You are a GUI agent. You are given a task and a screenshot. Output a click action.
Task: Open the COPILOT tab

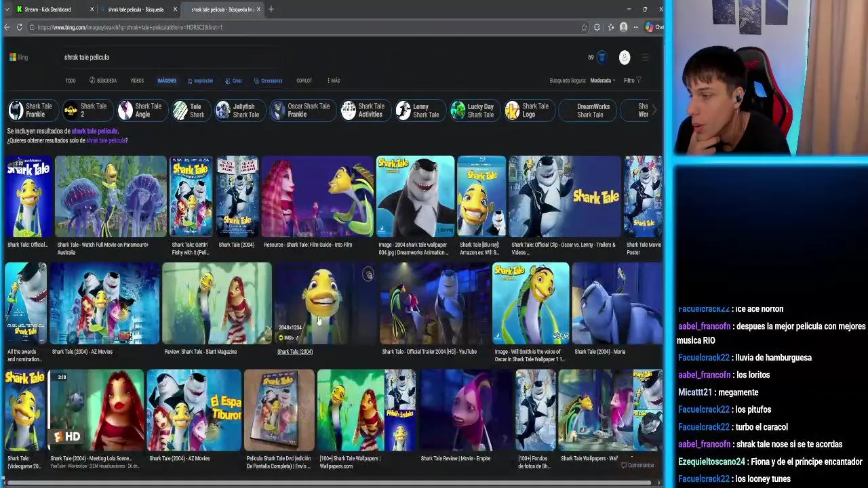(x=304, y=81)
